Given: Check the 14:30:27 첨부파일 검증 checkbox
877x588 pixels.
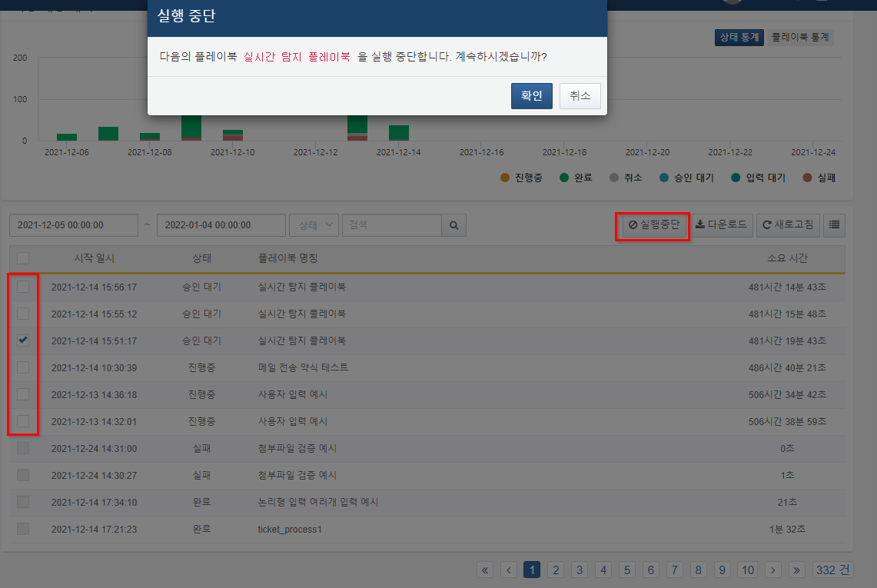Looking at the screenshot, I should tap(23, 475).
